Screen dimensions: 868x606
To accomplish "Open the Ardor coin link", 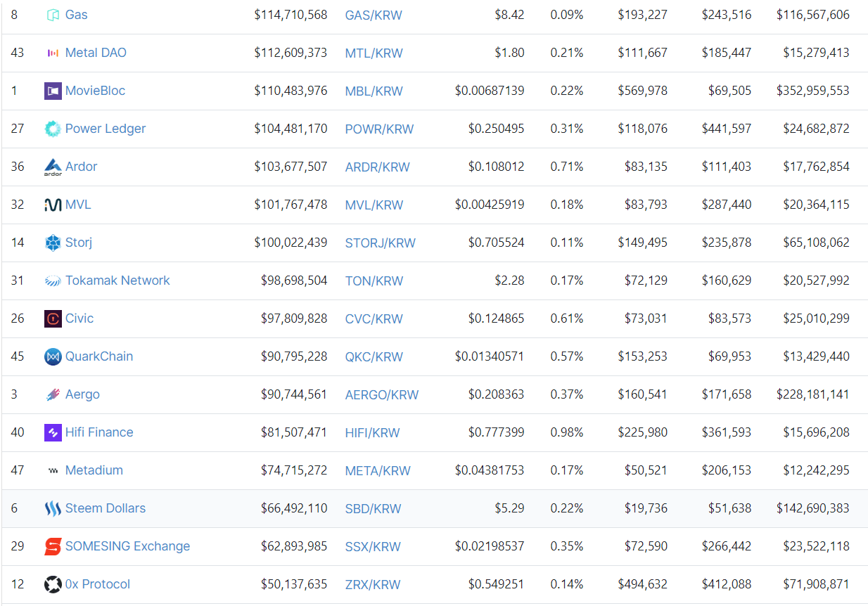I will point(82,167).
